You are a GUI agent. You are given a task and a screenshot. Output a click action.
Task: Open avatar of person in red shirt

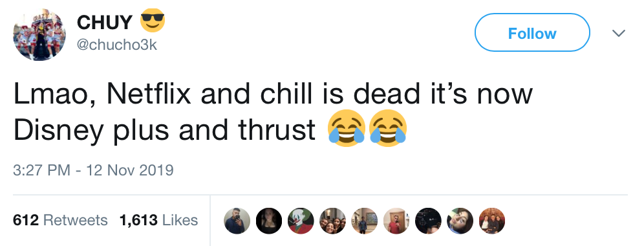click(396, 221)
